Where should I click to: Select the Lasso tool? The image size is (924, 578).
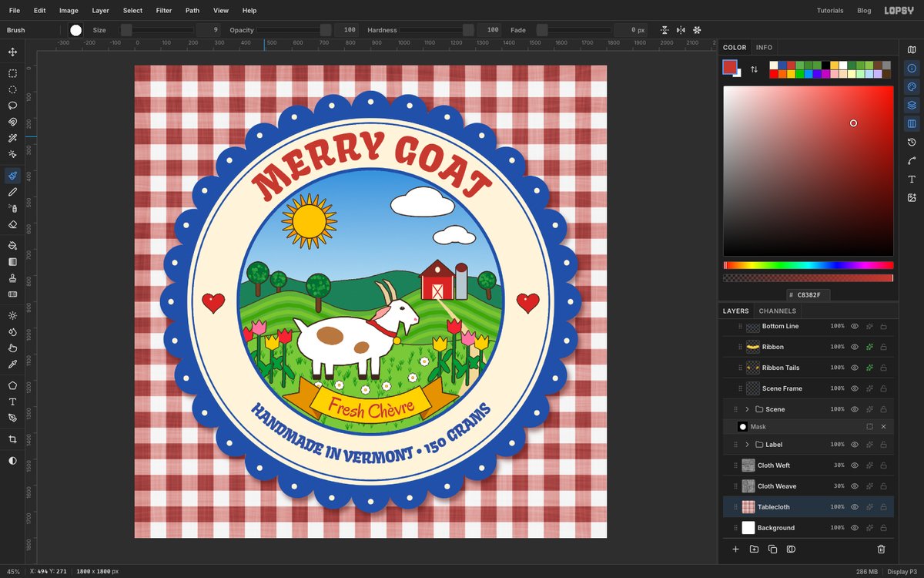tap(12, 106)
